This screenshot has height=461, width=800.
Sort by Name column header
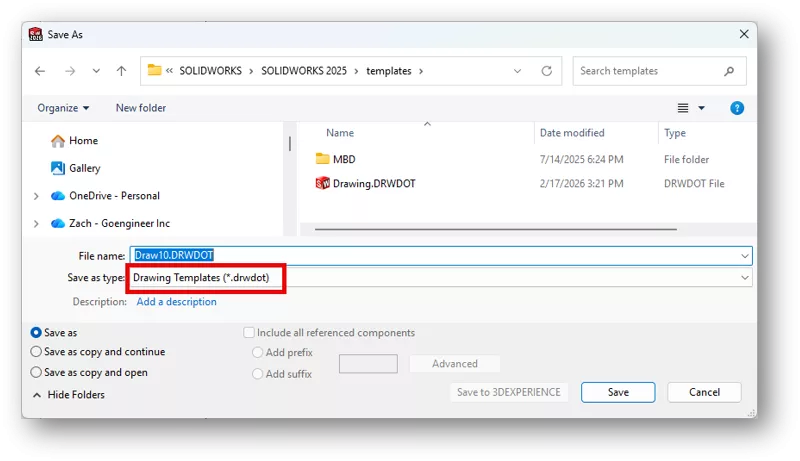pyautogui.click(x=340, y=133)
